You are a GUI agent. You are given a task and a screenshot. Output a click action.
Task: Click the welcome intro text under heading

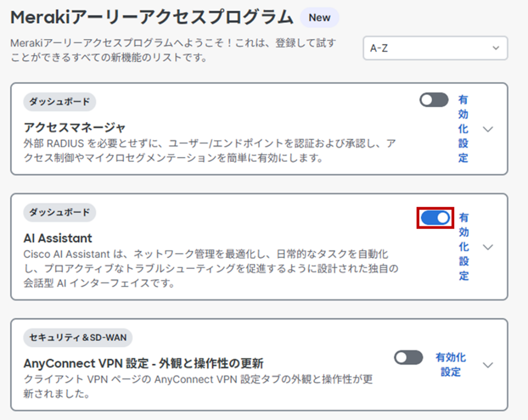click(x=173, y=50)
